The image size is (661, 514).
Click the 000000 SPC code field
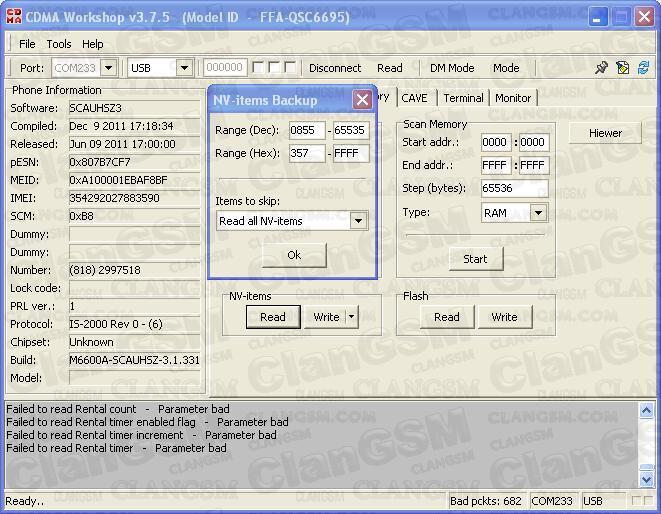click(x=225, y=68)
